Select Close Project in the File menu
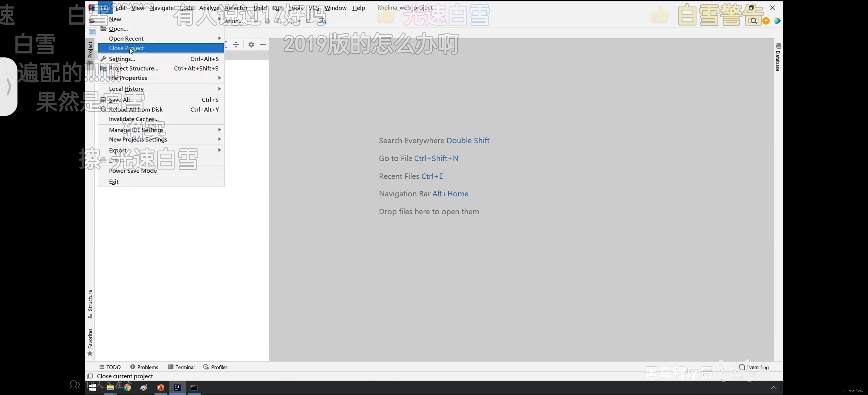This screenshot has width=868, height=395. click(161, 48)
